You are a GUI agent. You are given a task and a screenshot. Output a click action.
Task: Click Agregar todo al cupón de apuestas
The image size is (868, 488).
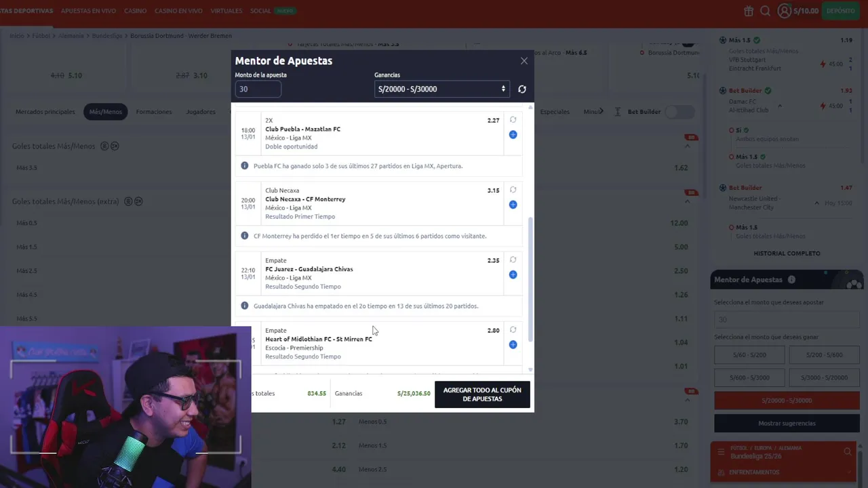pos(482,394)
